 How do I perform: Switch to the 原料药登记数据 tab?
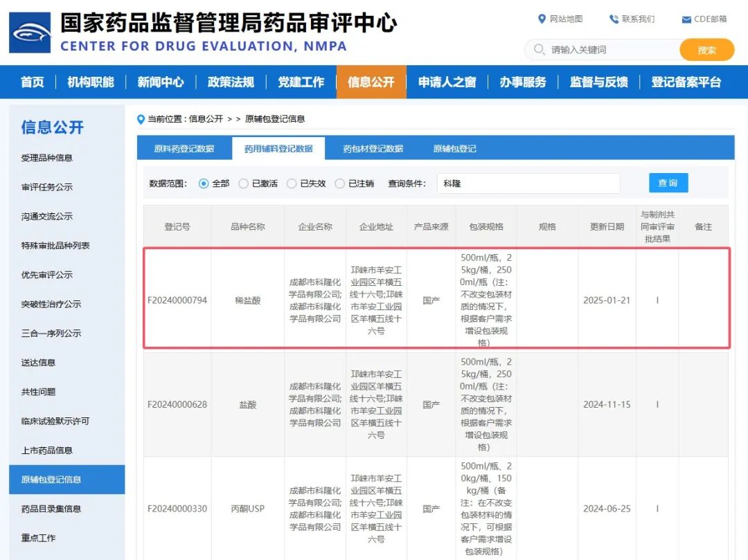[184, 149]
